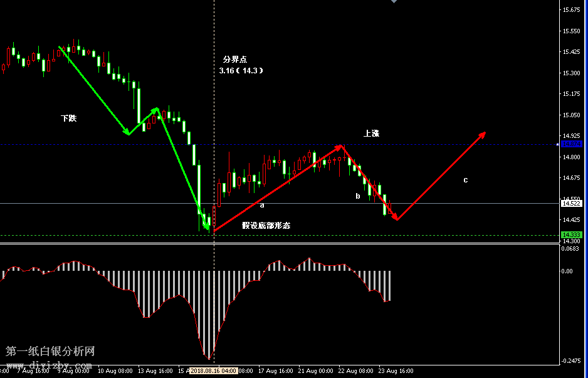
Task: Select the 分界点 text label
Action: click(234, 59)
